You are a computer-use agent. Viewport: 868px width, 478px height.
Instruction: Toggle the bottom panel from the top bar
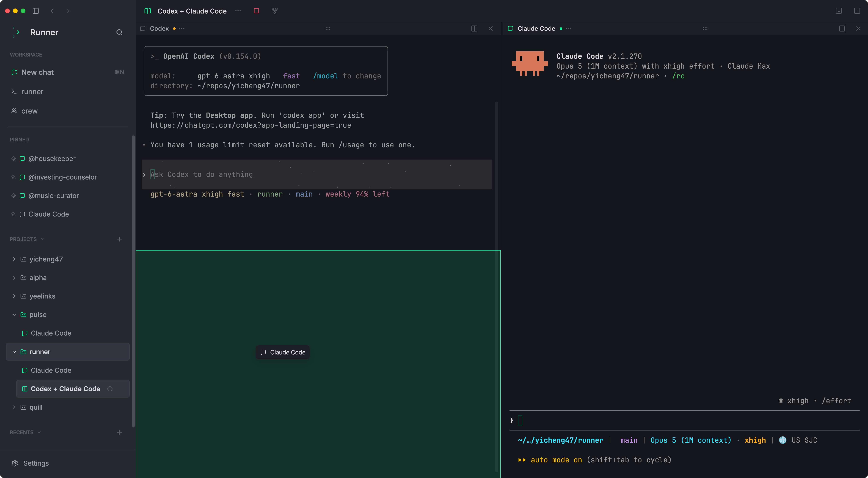[x=839, y=11]
